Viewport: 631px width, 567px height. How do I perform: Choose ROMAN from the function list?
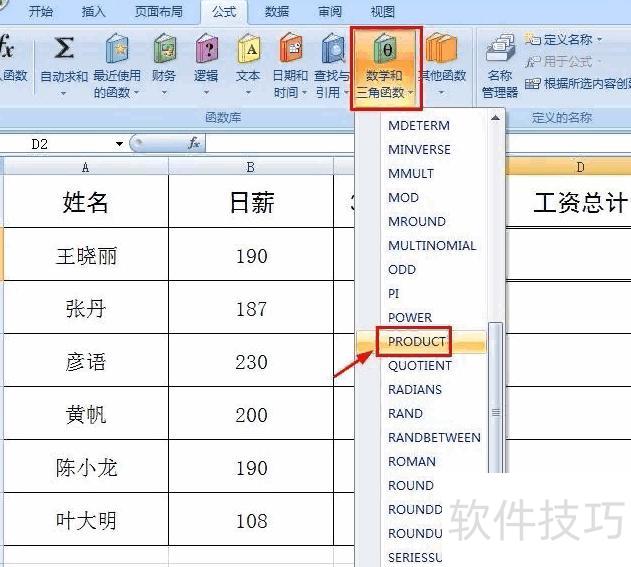412,462
